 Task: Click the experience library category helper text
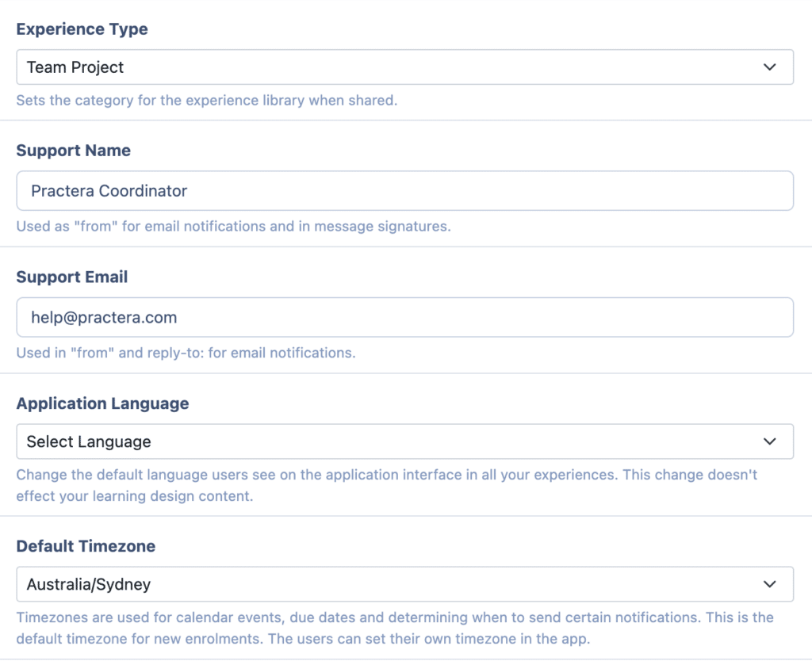pos(206,101)
